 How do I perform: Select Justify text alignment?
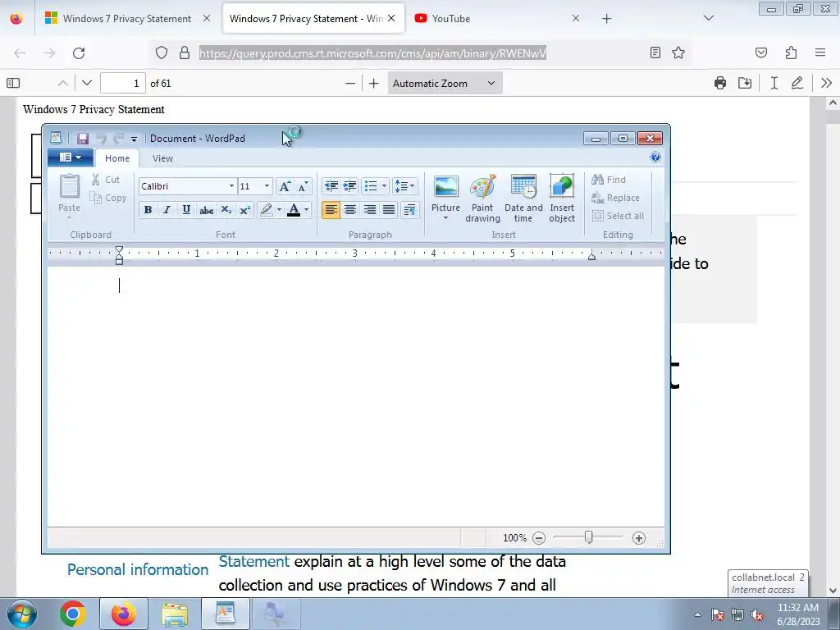click(x=388, y=209)
